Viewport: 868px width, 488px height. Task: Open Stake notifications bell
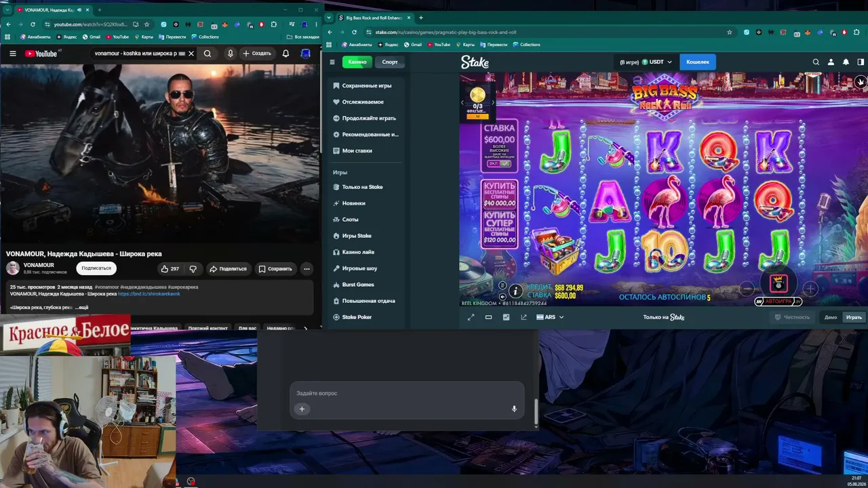coord(846,62)
